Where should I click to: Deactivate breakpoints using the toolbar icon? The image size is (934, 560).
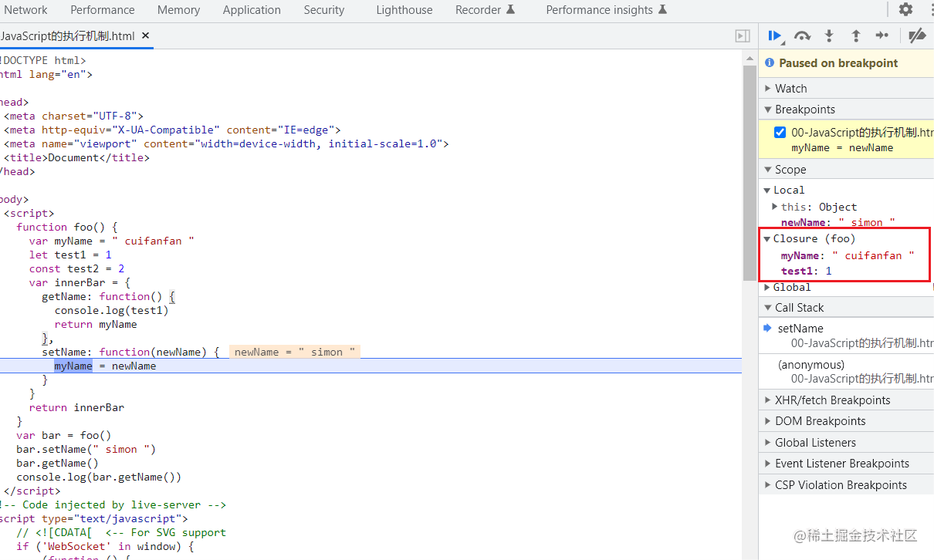916,35
